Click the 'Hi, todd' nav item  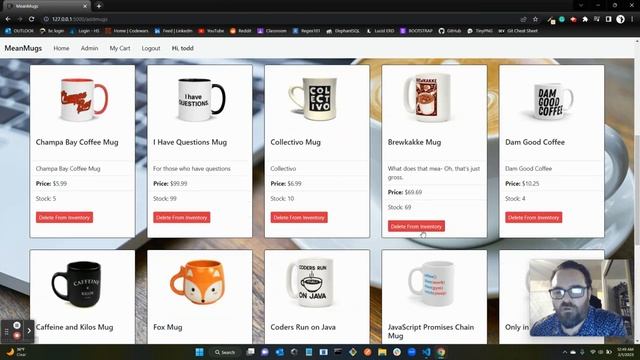pyautogui.click(x=182, y=48)
